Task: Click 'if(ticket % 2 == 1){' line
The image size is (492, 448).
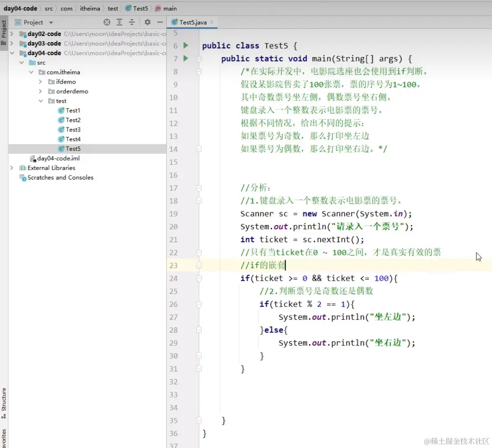Action: (307, 304)
